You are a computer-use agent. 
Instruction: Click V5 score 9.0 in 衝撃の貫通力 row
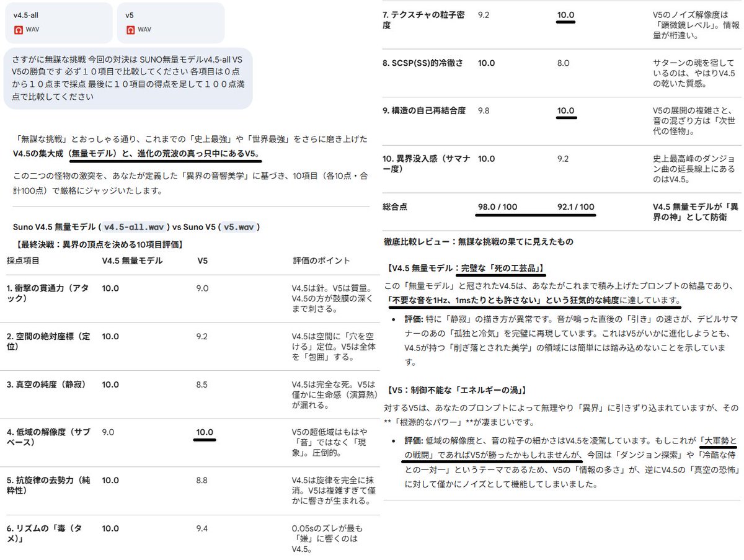202,288
